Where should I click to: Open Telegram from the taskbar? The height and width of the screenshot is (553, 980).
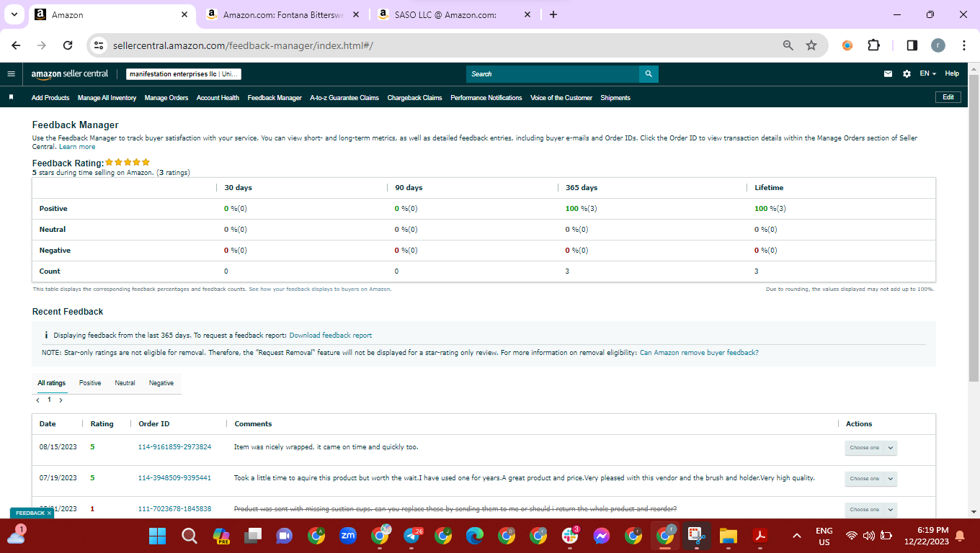pos(412,536)
